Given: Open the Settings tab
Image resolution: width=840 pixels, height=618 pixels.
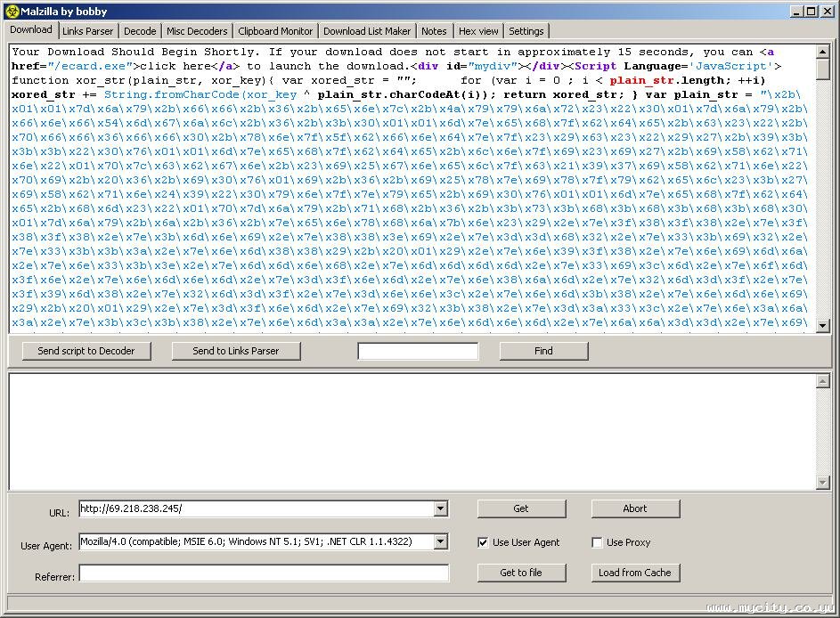Looking at the screenshot, I should tap(526, 31).
